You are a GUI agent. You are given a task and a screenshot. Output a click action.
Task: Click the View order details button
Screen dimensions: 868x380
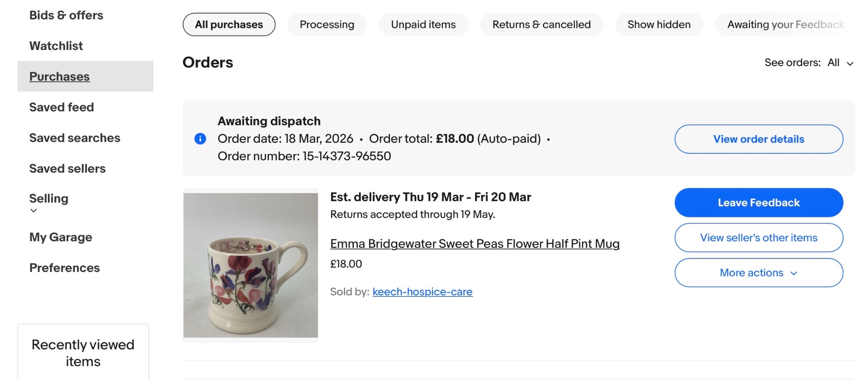758,139
